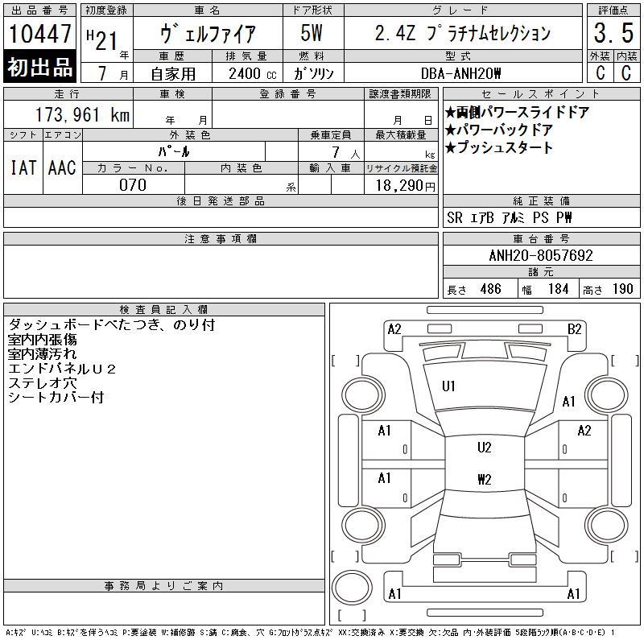Image resolution: width=644 pixels, height=644 pixels.
Task: Select the fuel type "ガソリン"
Action: (x=313, y=74)
